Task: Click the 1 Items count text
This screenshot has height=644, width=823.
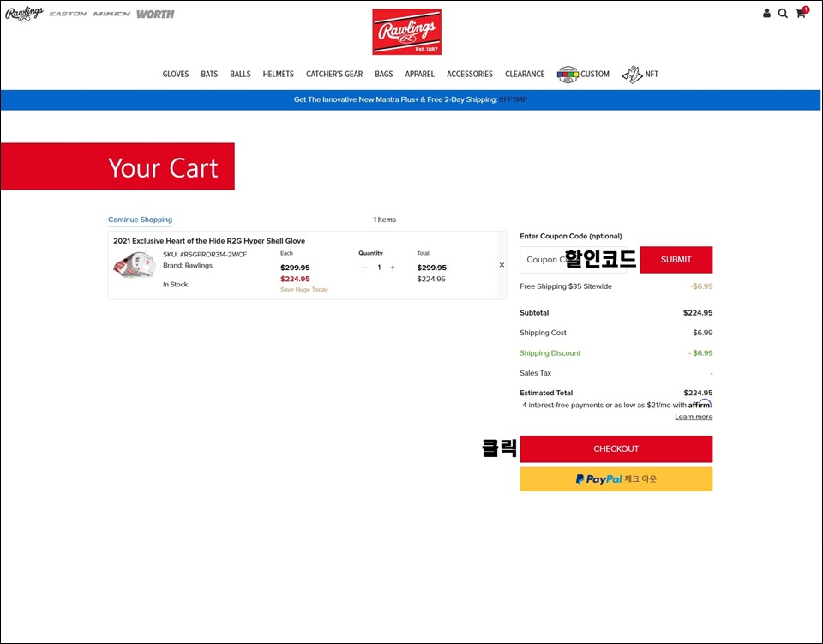Action: [x=385, y=220]
